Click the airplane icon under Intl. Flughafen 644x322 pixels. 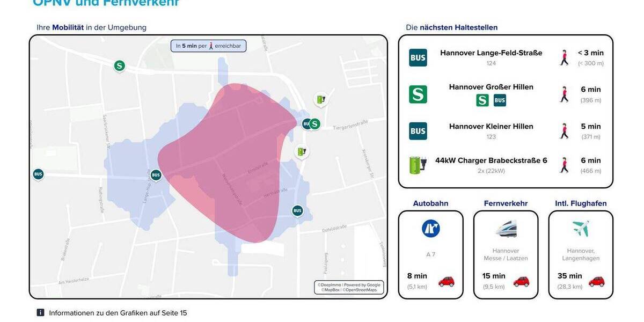coord(580,229)
